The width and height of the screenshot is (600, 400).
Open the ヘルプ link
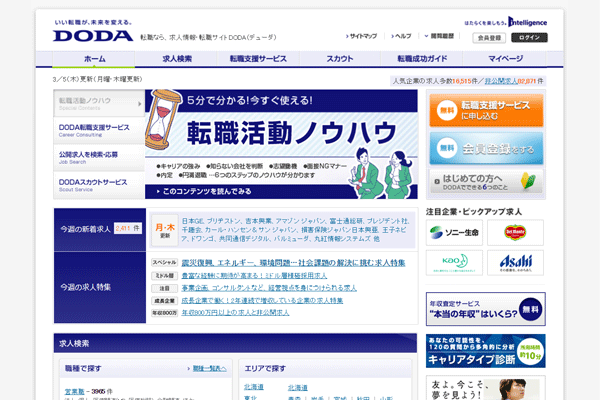pos(401,36)
